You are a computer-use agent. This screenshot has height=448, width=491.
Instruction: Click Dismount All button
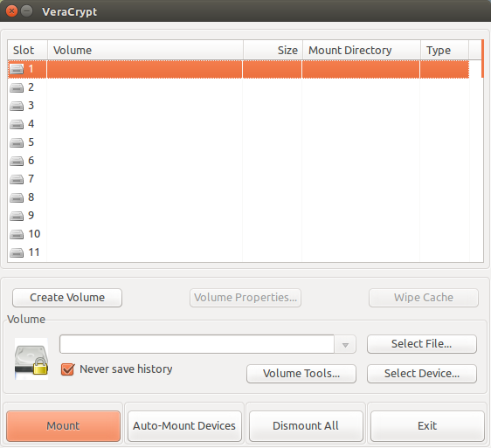[x=306, y=426]
